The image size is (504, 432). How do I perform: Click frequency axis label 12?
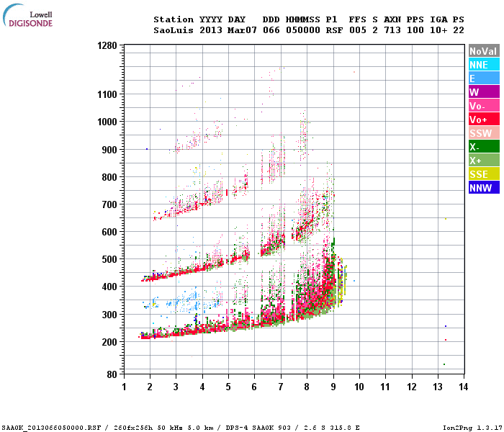pos(412,387)
